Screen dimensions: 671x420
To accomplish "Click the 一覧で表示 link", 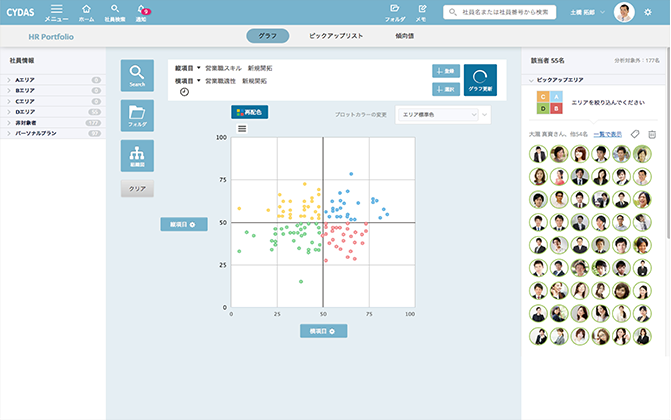I will 608,134.
